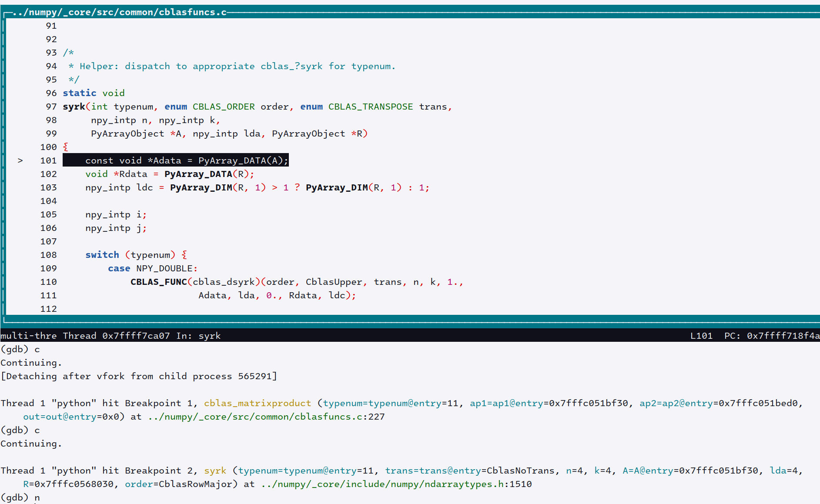820x504 pixels.
Task: Click 'Adata, lda, 0., Rdata, ldc);' on line 111
Action: click(x=277, y=295)
